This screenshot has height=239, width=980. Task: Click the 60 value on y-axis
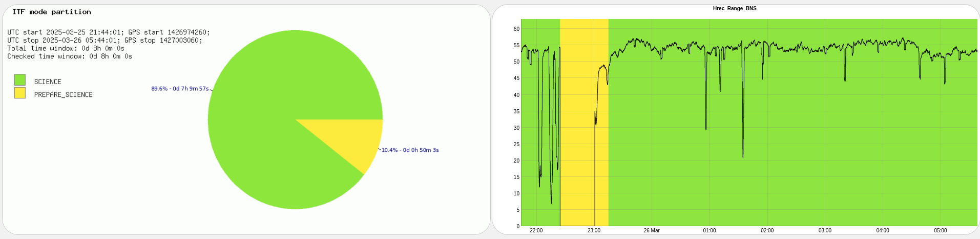[516, 29]
